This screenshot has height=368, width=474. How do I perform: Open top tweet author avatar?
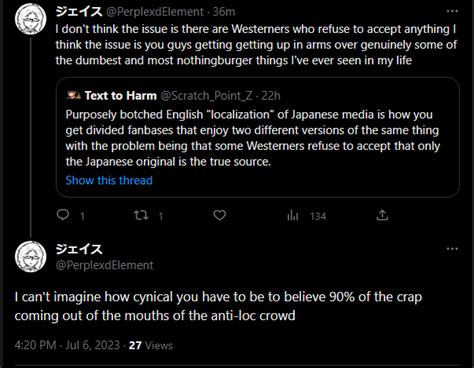pyautogui.click(x=30, y=19)
